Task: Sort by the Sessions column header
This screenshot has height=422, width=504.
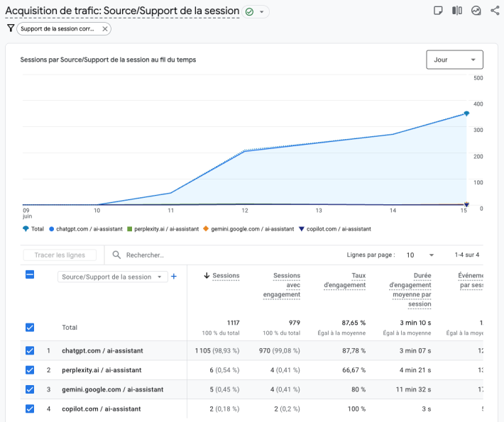Action: click(226, 276)
